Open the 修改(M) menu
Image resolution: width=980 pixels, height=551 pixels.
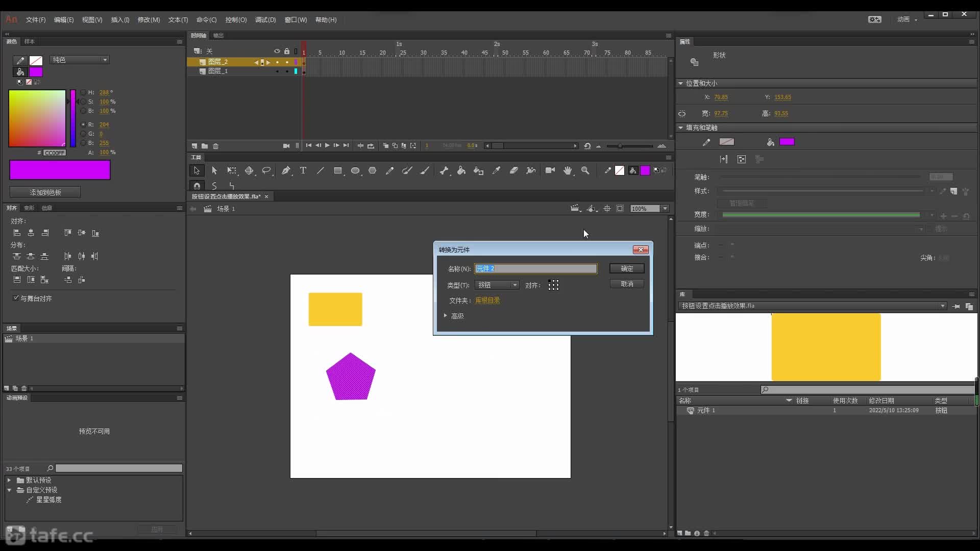pos(149,20)
